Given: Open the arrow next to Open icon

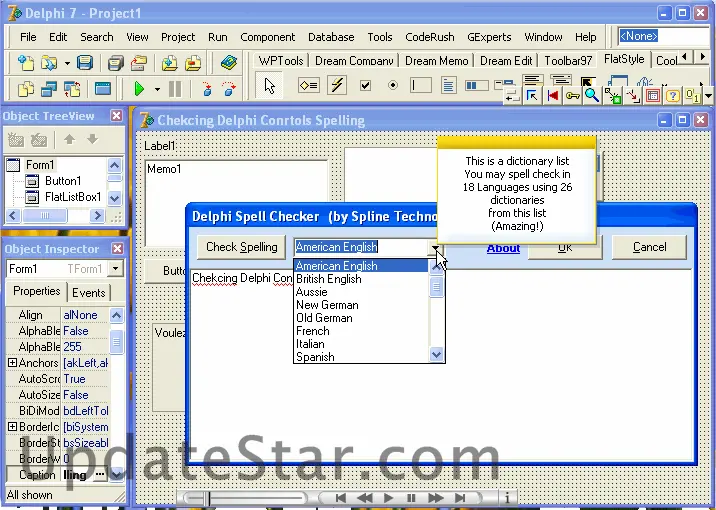Looking at the screenshot, I should click(x=67, y=63).
